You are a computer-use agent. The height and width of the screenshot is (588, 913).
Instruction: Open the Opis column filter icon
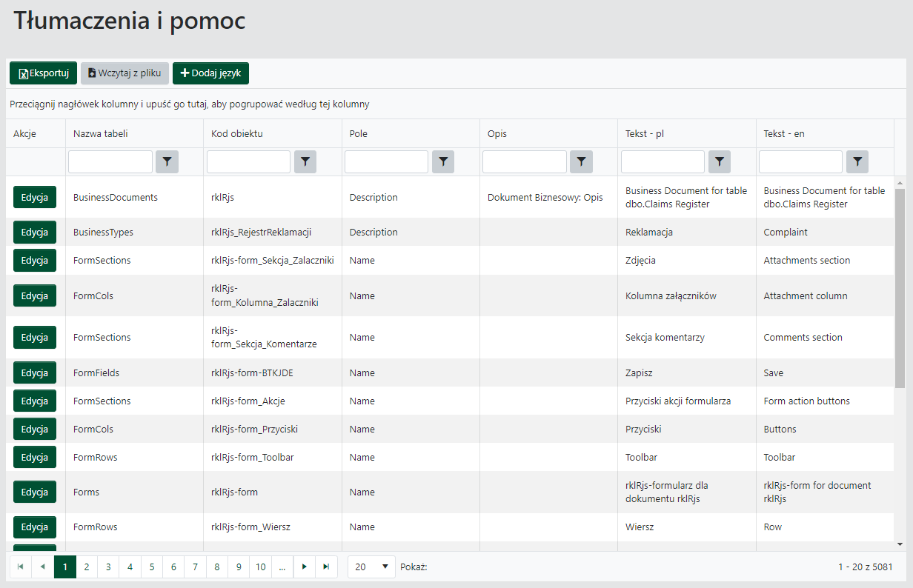tap(581, 161)
